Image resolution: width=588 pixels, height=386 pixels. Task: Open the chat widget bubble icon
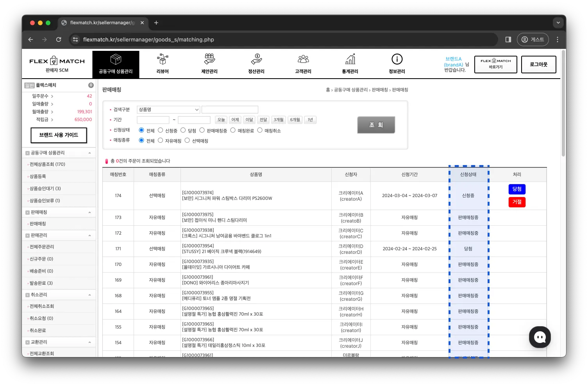[x=540, y=337]
